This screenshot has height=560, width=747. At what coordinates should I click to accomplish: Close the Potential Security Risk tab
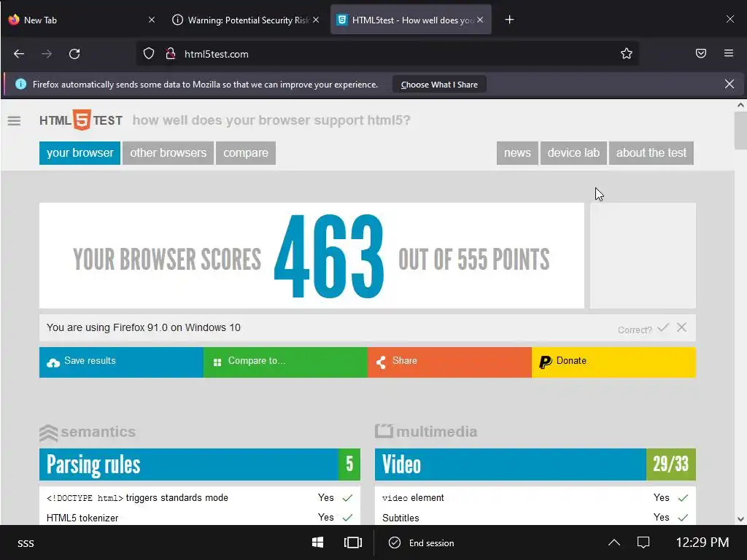click(316, 20)
